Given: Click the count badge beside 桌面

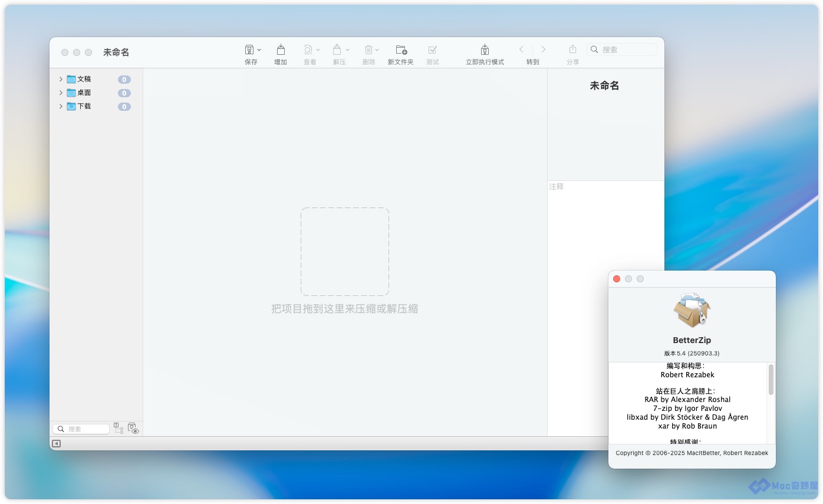Looking at the screenshot, I should (x=124, y=93).
